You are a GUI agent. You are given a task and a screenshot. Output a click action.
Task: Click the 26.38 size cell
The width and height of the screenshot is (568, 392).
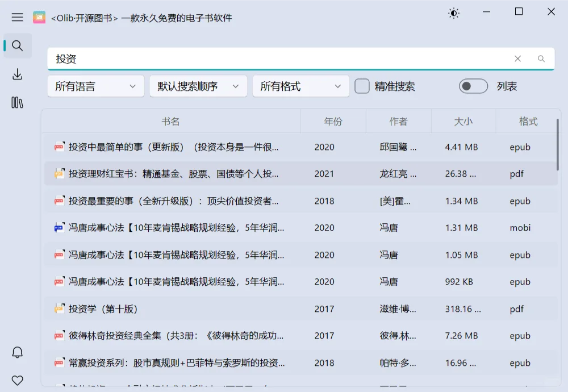(461, 173)
